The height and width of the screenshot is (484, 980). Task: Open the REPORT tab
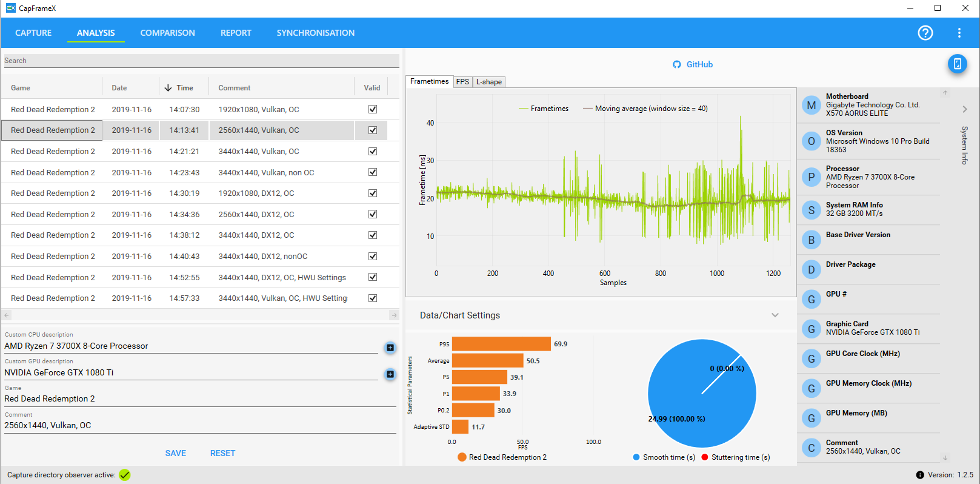(236, 33)
